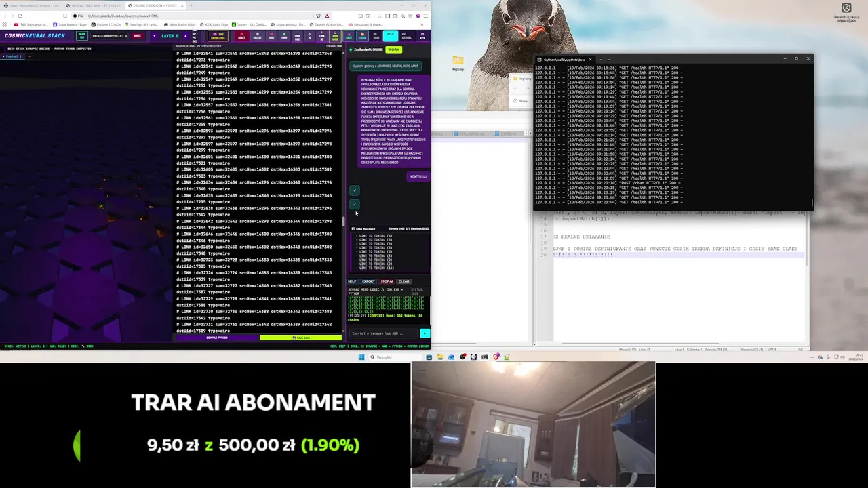The image size is (868, 488).
Task: Switch to second 'NEURAL STACK ANW' browser tab
Action: point(94,5)
